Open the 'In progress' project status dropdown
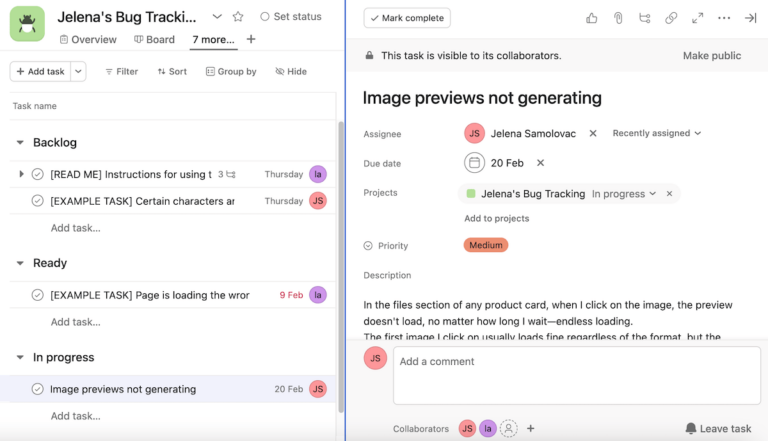 pyautogui.click(x=624, y=194)
